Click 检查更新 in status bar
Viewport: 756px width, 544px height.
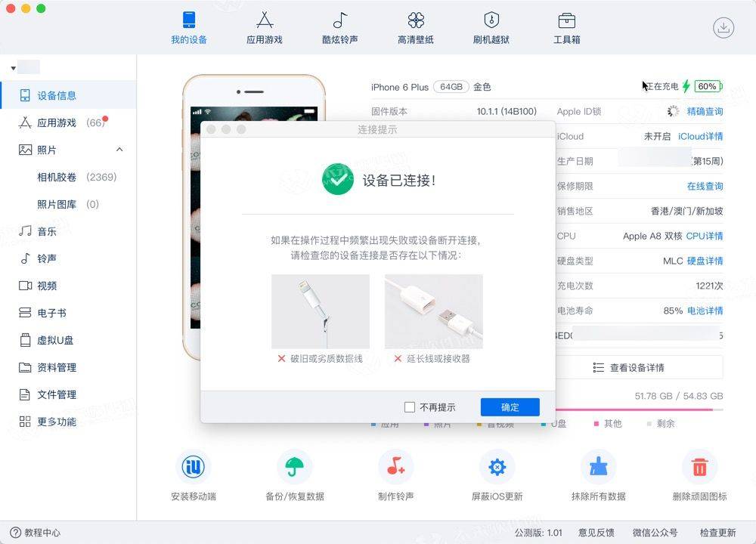[718, 533]
